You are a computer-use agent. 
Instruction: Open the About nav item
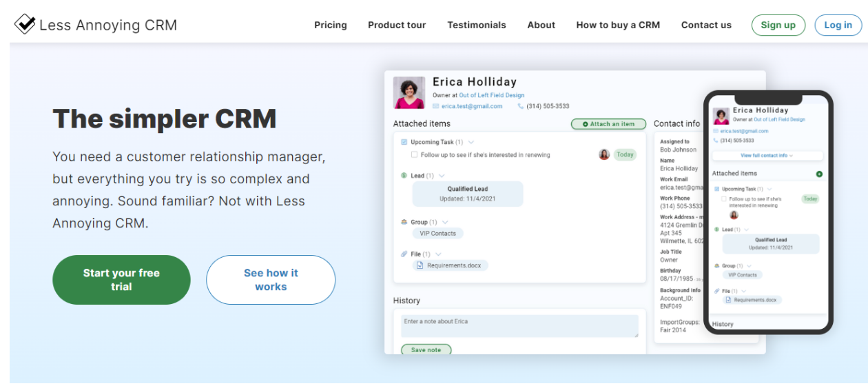541,25
